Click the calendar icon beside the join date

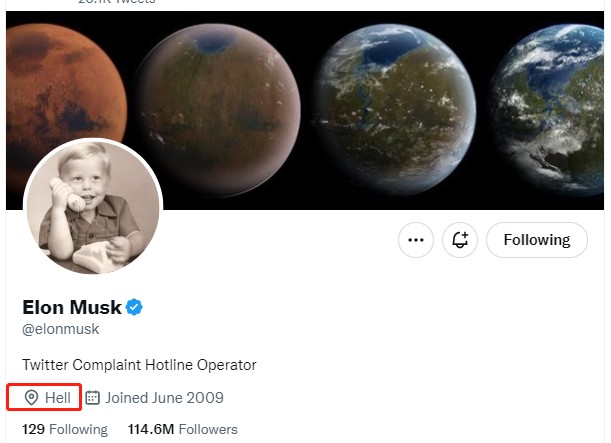[93, 398]
